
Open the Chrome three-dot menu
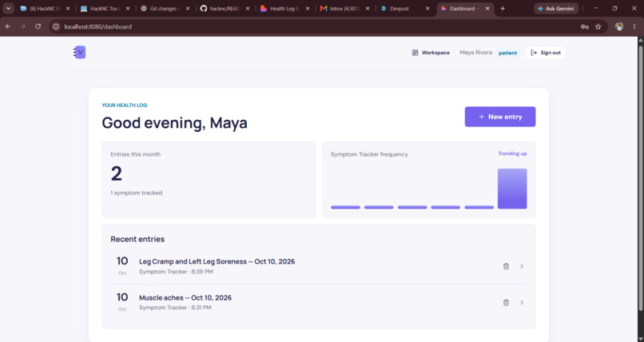pyautogui.click(x=634, y=26)
